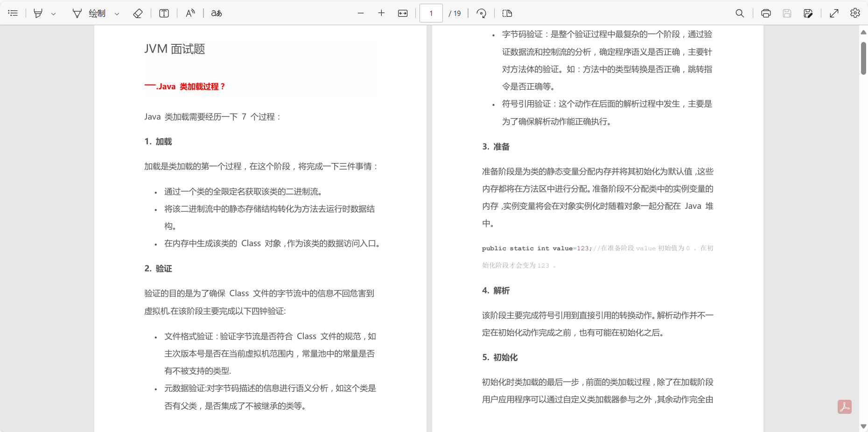Click the bullet "通过一个类的全限定名获取该类的二进制流。"

click(x=243, y=191)
